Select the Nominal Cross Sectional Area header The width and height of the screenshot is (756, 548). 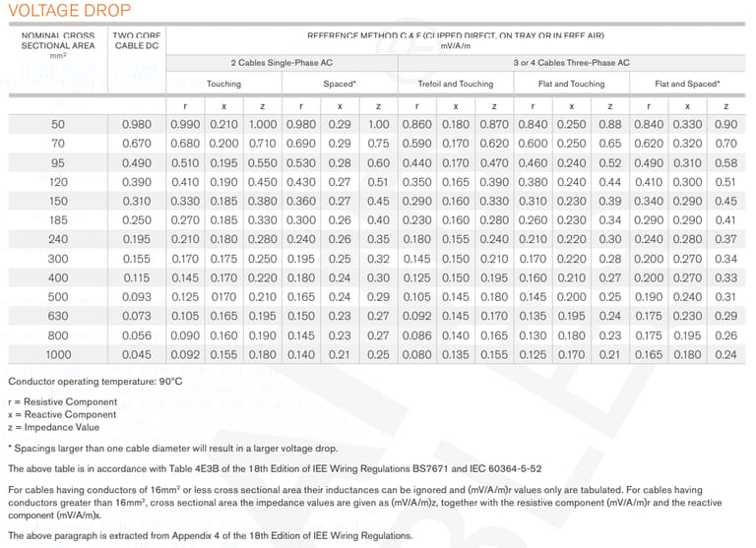coord(58,45)
